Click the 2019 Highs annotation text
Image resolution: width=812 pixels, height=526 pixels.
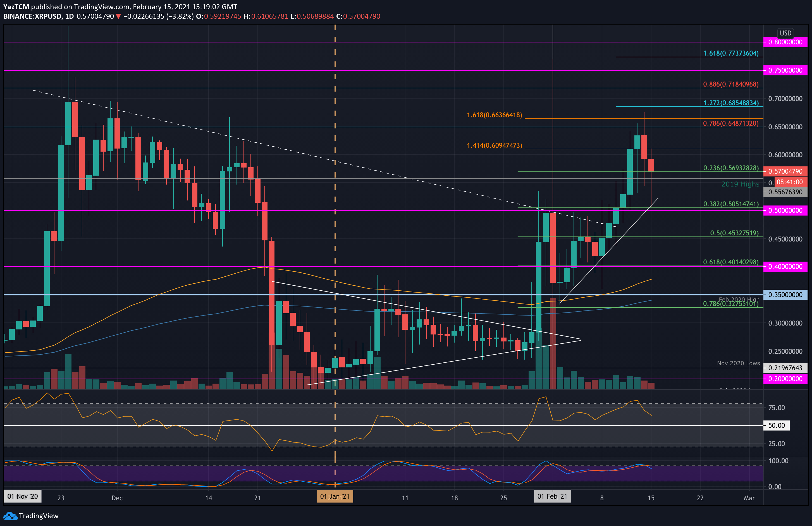click(x=740, y=184)
